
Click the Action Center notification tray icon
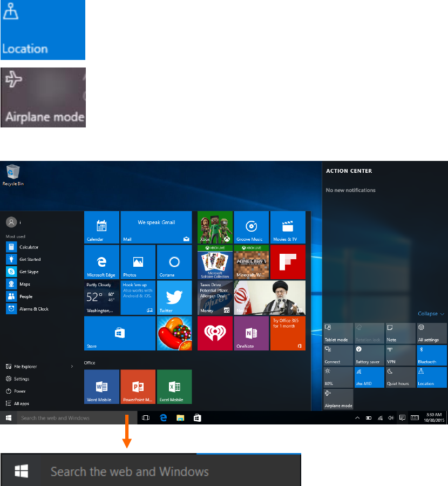pos(402,418)
